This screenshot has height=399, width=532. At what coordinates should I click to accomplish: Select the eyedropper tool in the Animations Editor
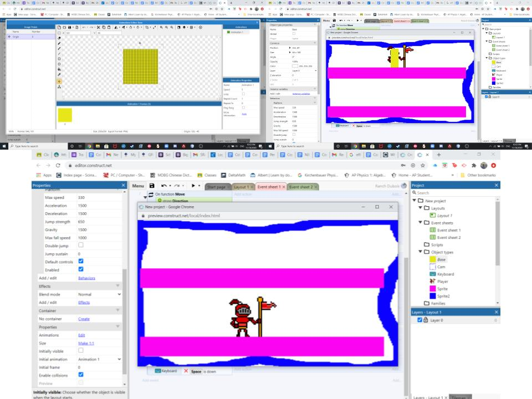click(x=59, y=74)
